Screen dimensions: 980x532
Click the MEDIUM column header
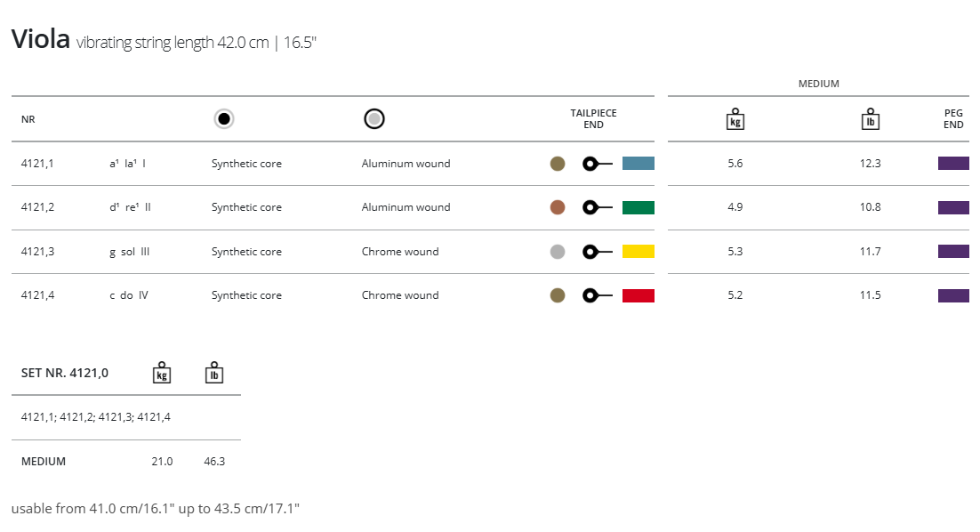818,84
